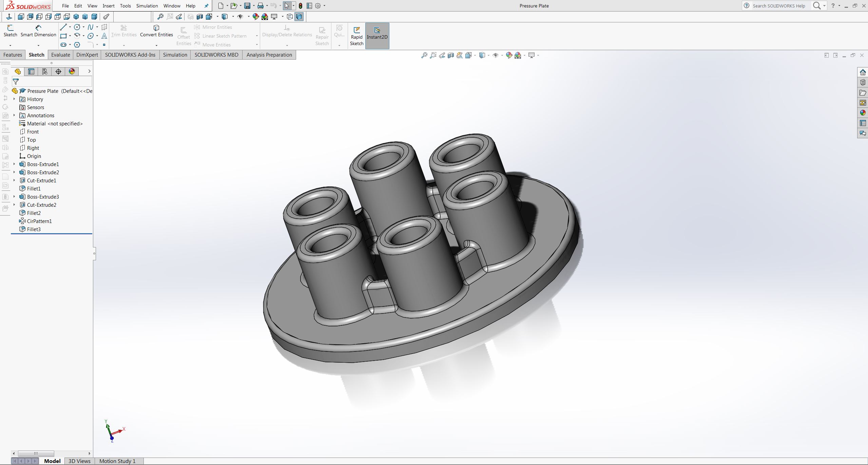868x465 pixels.
Task: Switch to the Features tab
Action: (x=13, y=55)
